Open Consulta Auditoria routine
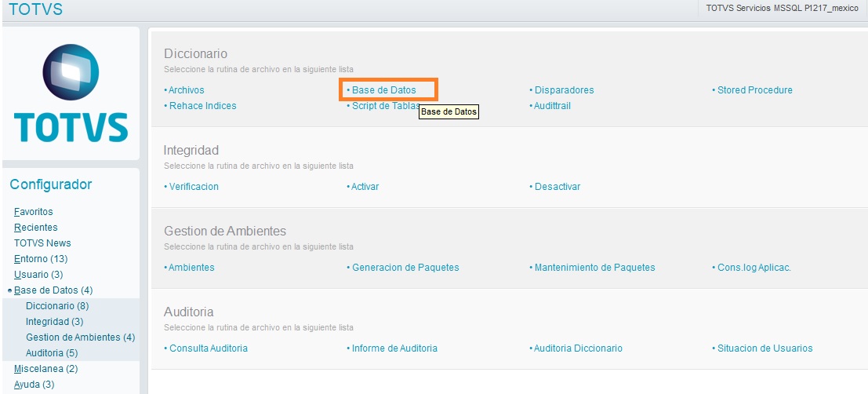 [x=208, y=348]
